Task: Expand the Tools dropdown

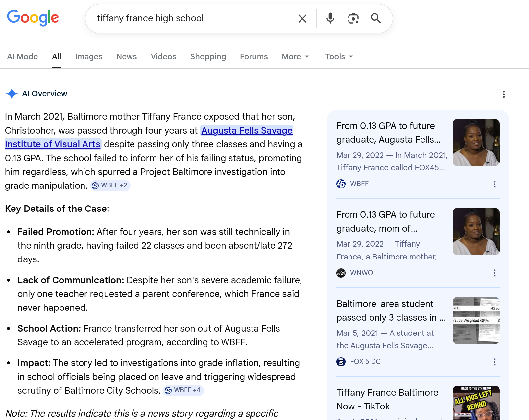Action: pos(339,57)
